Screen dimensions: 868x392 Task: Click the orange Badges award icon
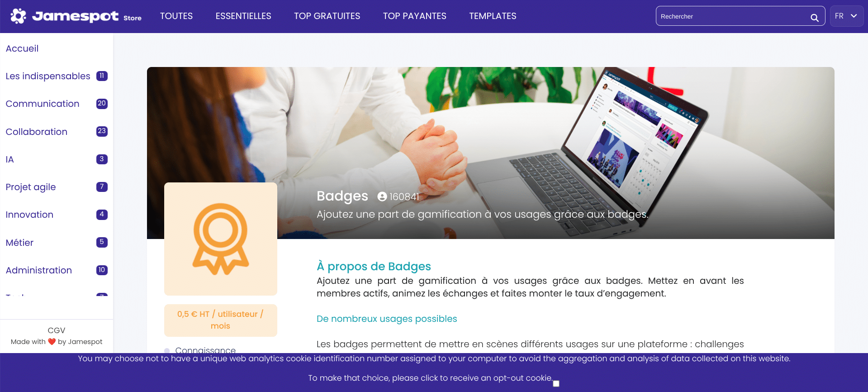(x=221, y=239)
